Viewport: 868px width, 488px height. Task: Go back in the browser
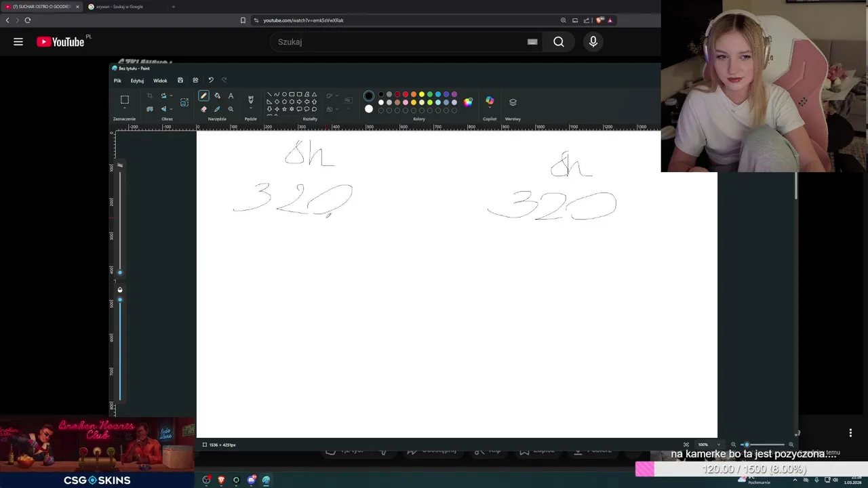(7, 20)
